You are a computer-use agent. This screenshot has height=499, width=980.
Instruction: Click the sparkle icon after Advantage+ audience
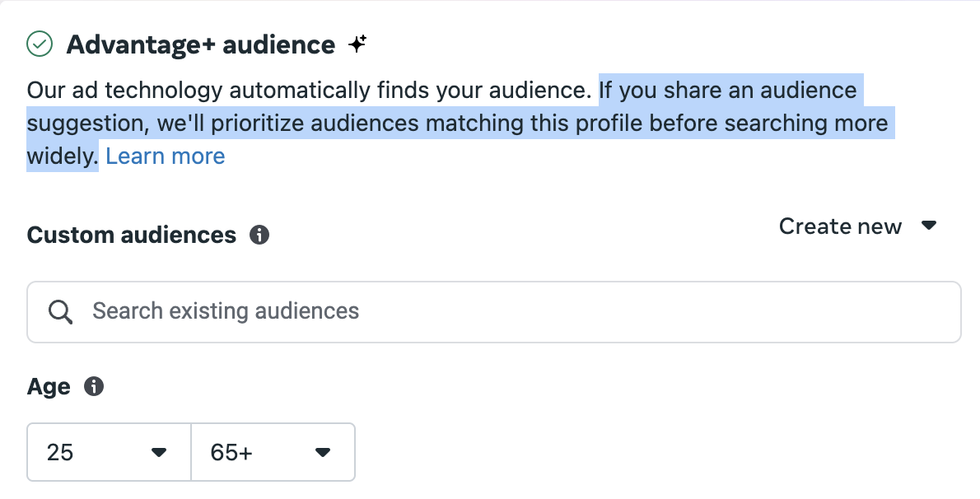pyautogui.click(x=357, y=44)
